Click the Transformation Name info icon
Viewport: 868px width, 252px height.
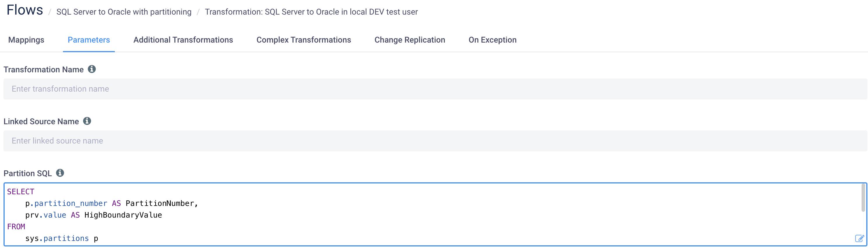tap(92, 69)
